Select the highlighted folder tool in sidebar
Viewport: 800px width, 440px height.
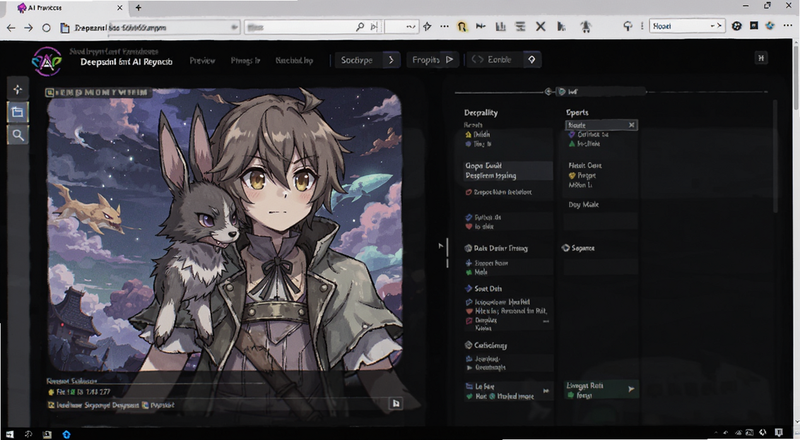pos(17,112)
